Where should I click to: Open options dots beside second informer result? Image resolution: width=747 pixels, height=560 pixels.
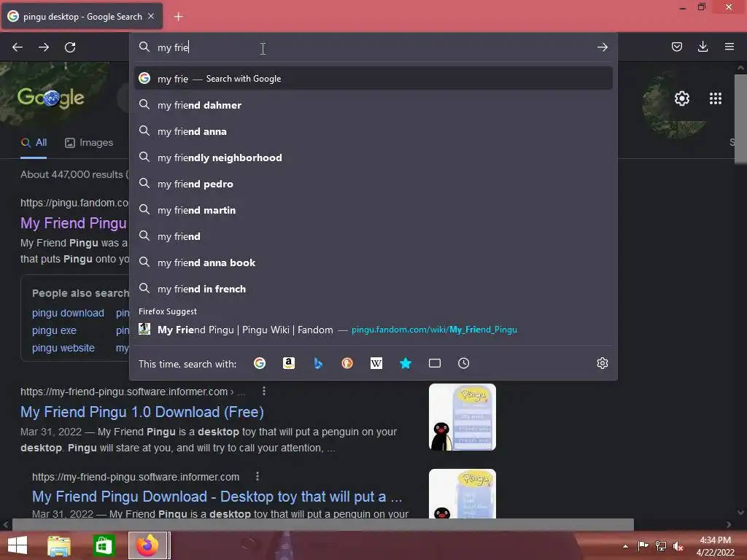pos(258,476)
